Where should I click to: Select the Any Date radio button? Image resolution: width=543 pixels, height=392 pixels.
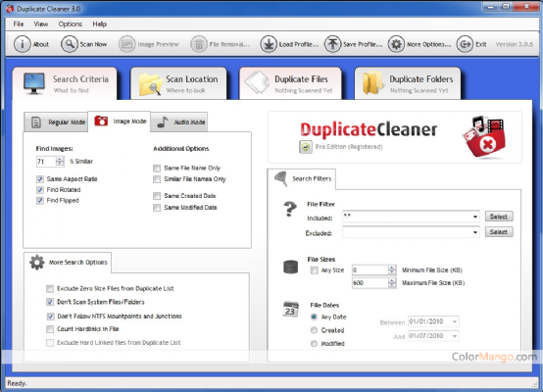314,317
